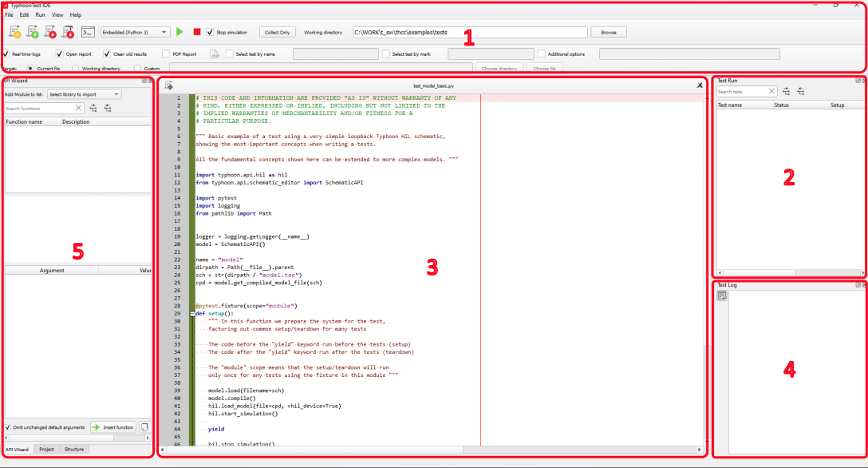Enable the PDF Report checkbox
Screen dimensions: 868x468
click(x=166, y=54)
